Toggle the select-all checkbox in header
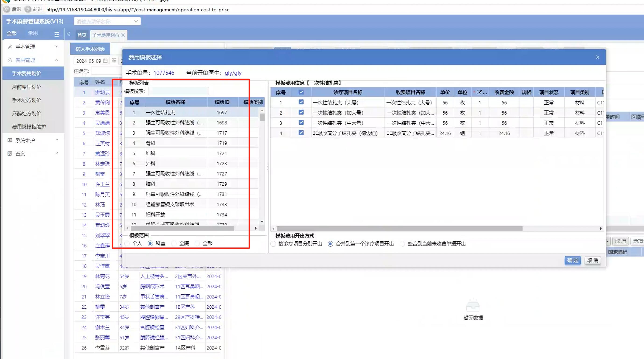The height and width of the screenshot is (359, 644). [x=301, y=92]
